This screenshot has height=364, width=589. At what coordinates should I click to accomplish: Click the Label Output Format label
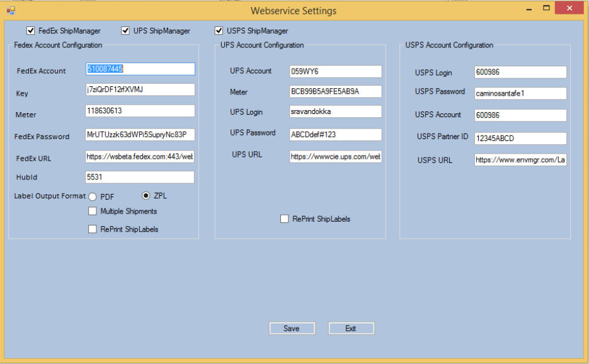coord(50,196)
